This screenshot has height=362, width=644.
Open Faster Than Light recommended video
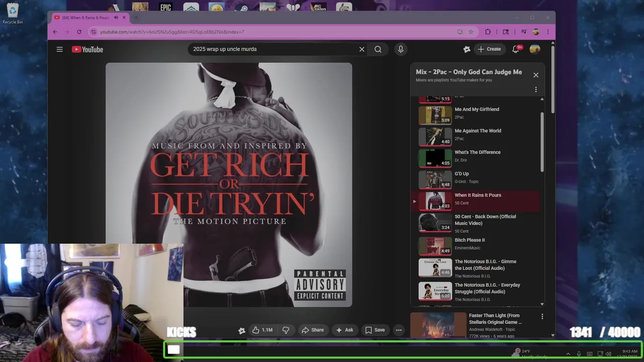[495, 319]
